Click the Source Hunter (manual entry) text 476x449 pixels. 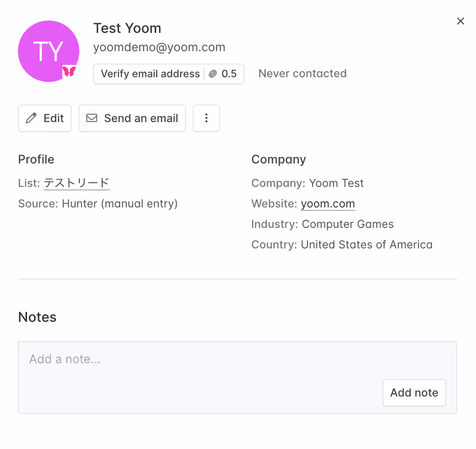pyautogui.click(x=119, y=204)
